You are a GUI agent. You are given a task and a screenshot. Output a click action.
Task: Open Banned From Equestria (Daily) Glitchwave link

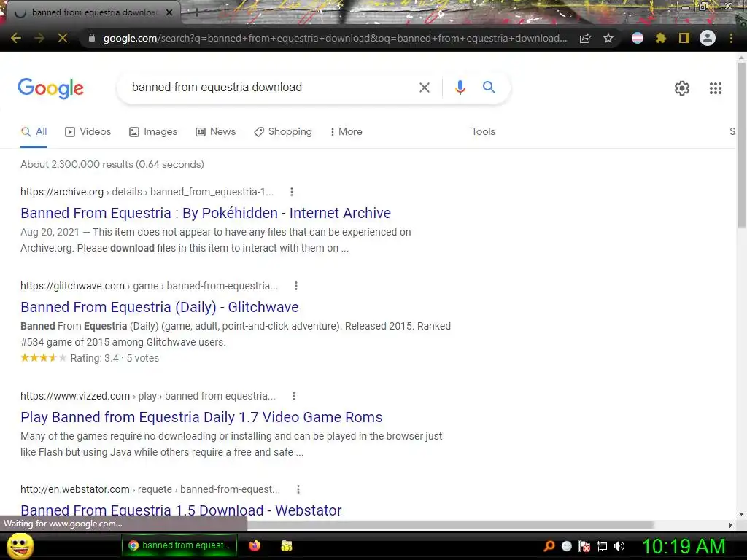pos(160,307)
